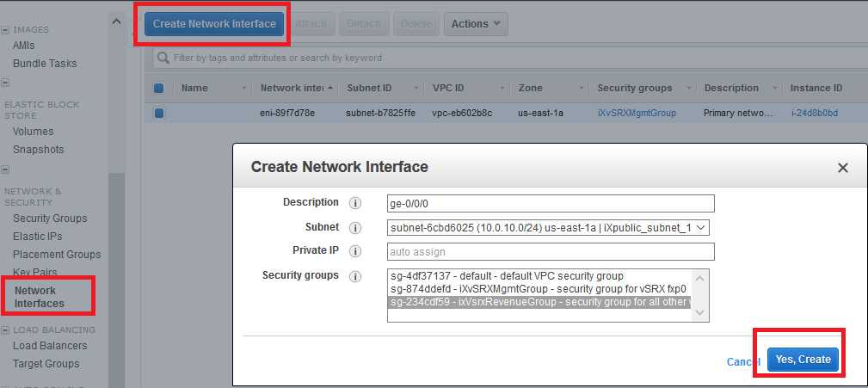Viewport: 868px width, 388px height.
Task: Close the Create Network Interface dialog
Action: tap(843, 169)
